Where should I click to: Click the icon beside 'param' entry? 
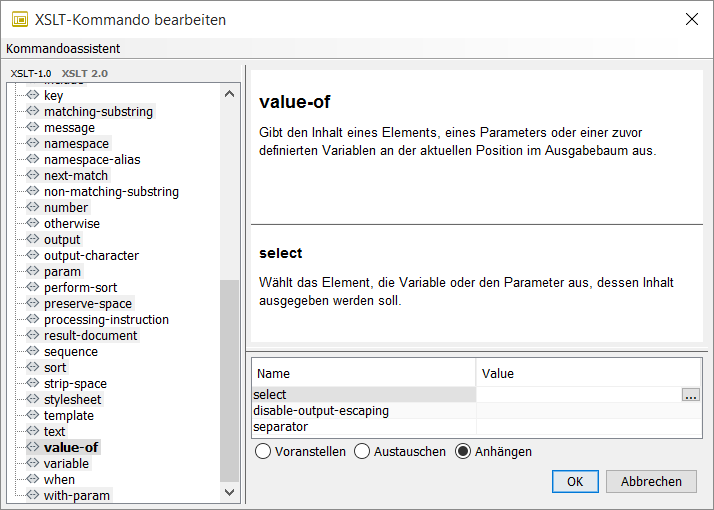[32, 271]
